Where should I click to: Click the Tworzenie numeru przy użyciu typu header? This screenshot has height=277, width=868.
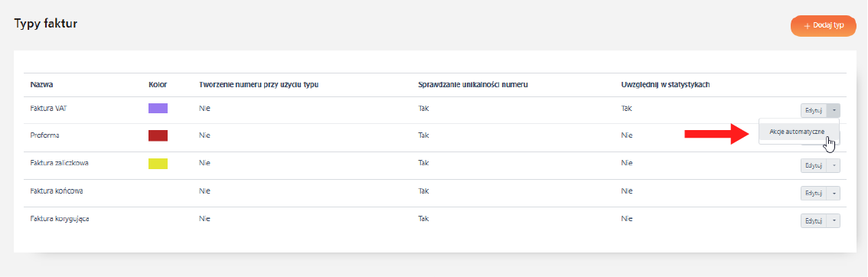pos(259,85)
